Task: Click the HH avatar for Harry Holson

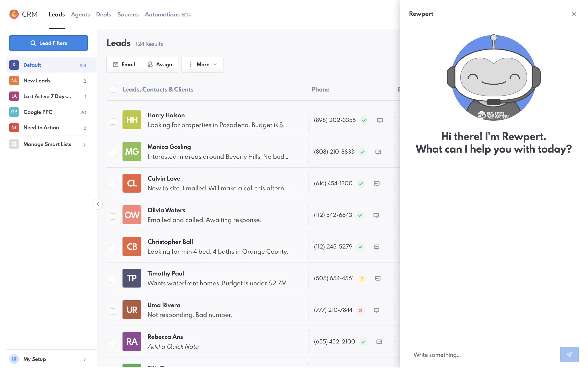Action: [132, 120]
